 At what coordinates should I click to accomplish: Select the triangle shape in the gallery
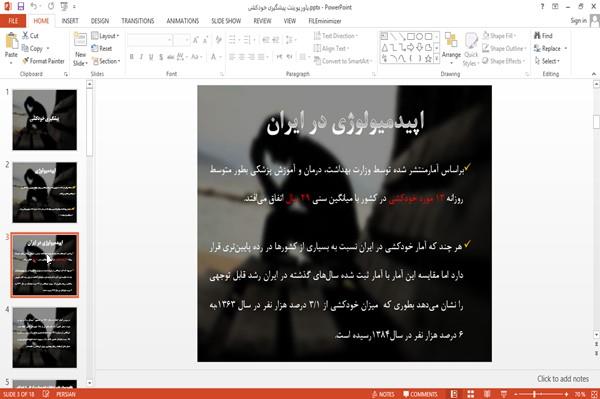coord(385,47)
